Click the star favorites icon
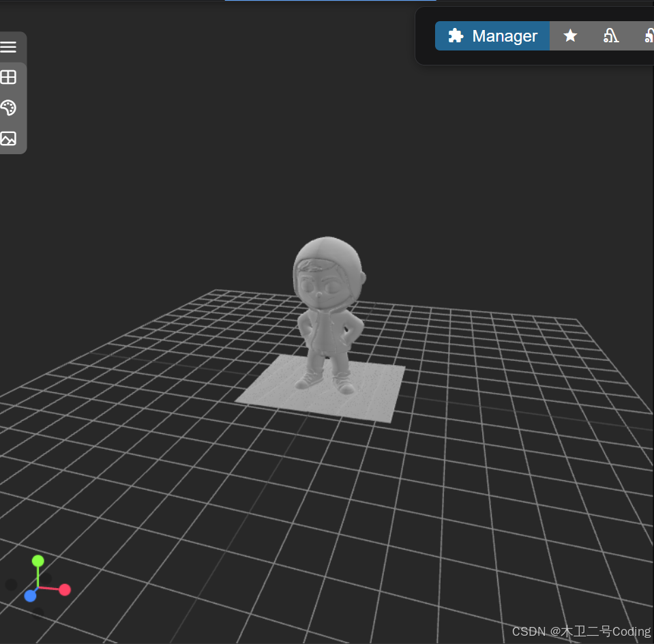The width and height of the screenshot is (654, 644). (x=570, y=36)
